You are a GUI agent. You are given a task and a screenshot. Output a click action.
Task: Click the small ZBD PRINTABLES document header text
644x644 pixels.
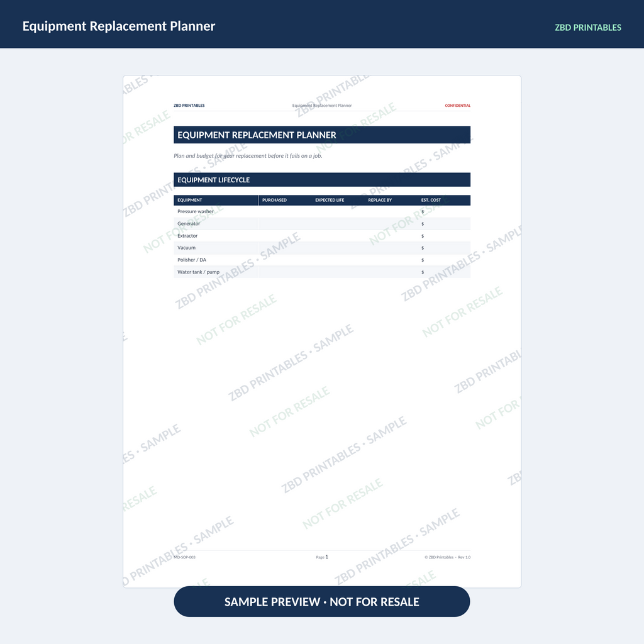point(189,106)
